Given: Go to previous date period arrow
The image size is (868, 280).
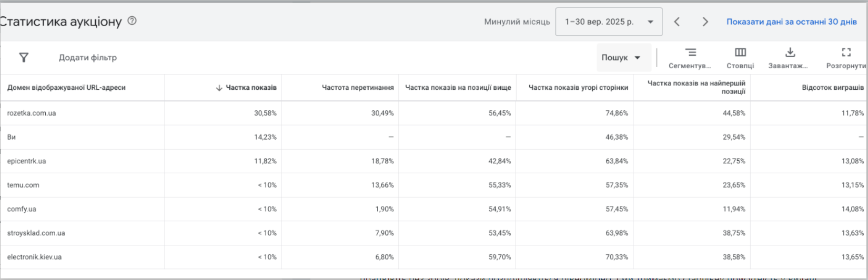Looking at the screenshot, I should [677, 22].
